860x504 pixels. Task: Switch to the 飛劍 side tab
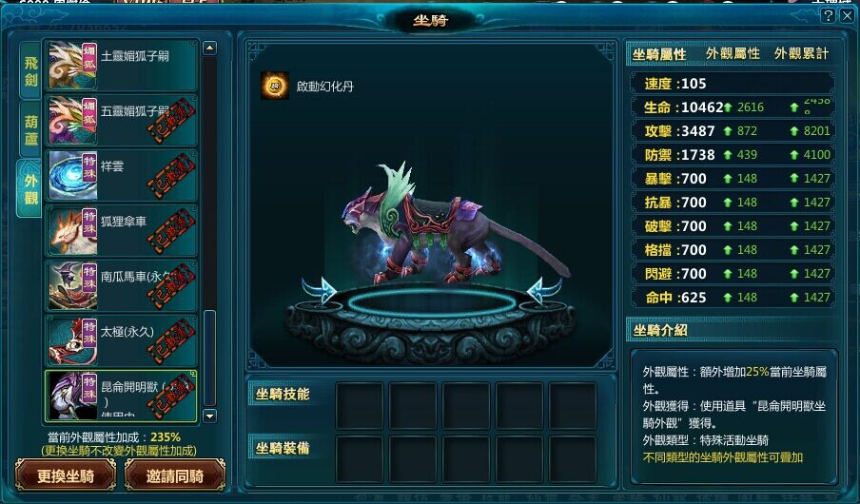30,71
